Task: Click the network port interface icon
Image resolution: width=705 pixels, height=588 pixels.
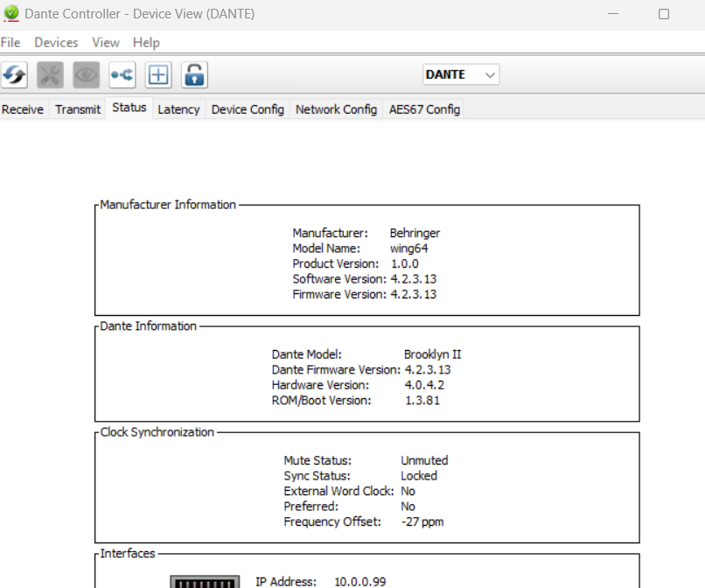Action: [205, 581]
